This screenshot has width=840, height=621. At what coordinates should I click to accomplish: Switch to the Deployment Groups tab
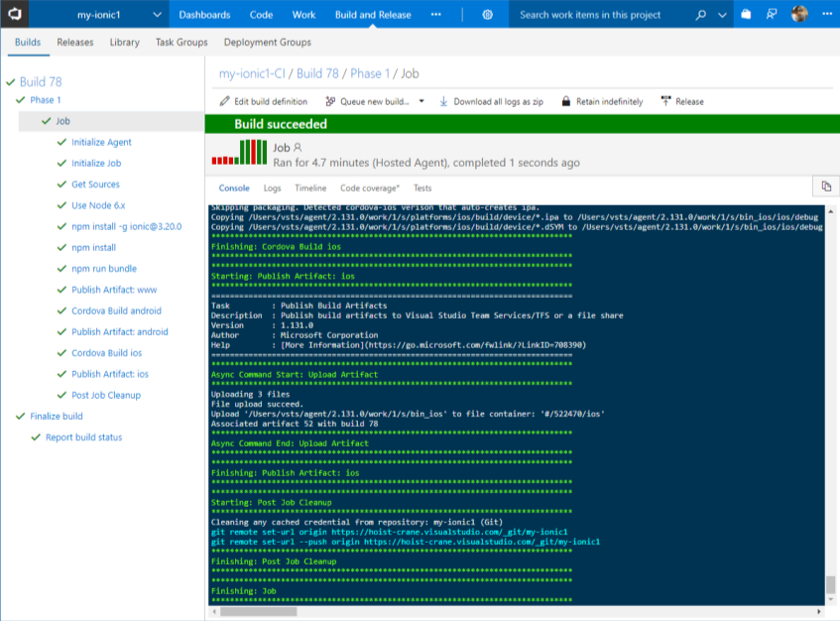(268, 42)
